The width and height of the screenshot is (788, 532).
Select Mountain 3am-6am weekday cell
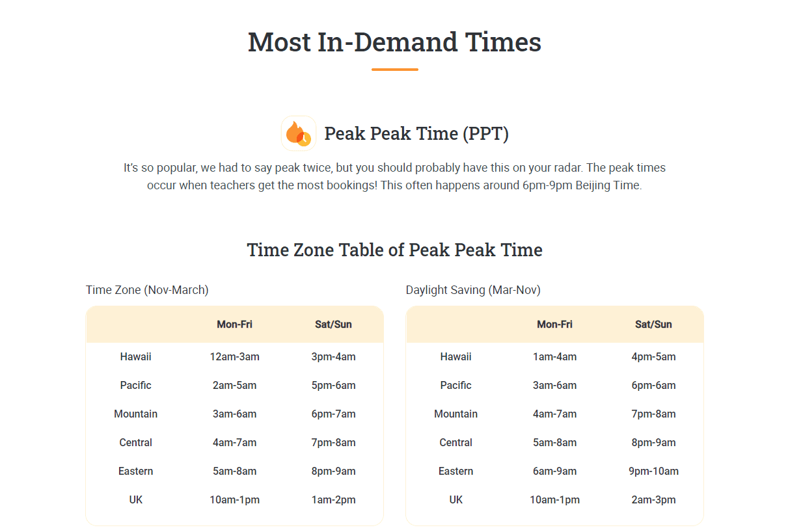pyautogui.click(x=234, y=414)
